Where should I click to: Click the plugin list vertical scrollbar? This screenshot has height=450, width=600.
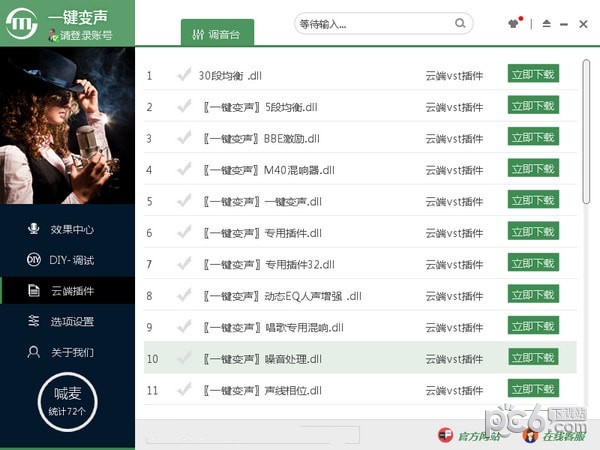(x=586, y=131)
